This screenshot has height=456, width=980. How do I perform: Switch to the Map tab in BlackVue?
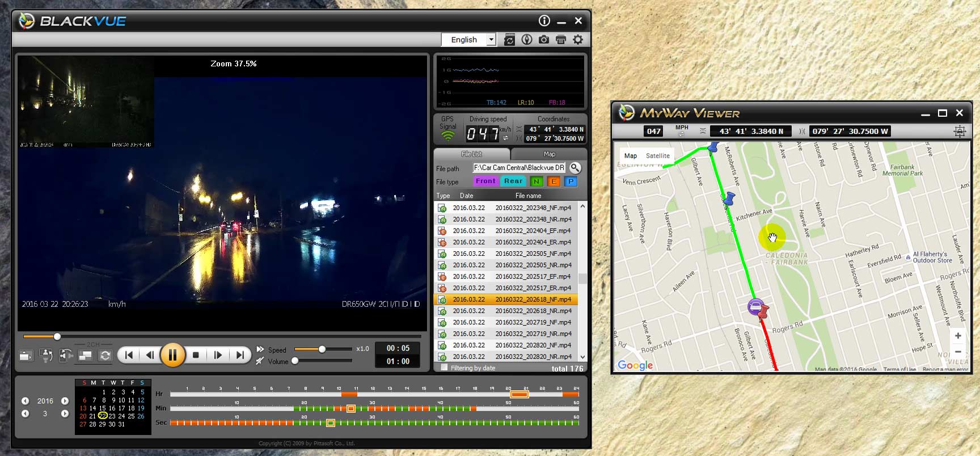click(x=549, y=154)
